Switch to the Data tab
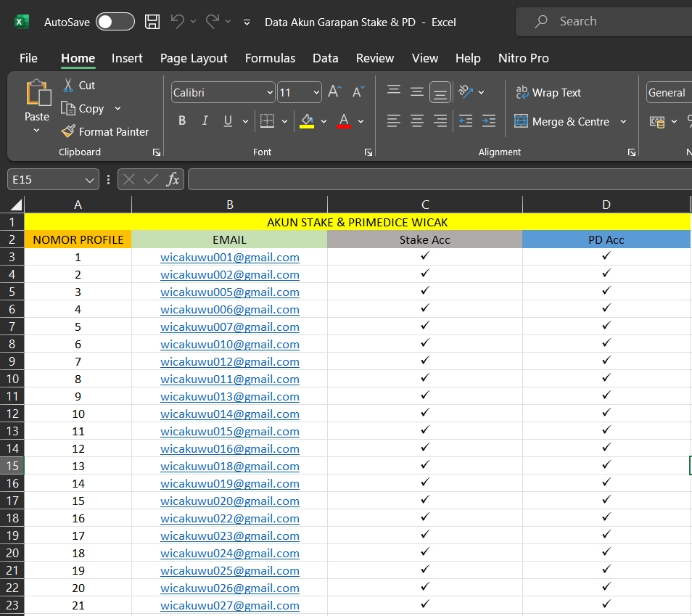The height and width of the screenshot is (616, 692). [325, 58]
